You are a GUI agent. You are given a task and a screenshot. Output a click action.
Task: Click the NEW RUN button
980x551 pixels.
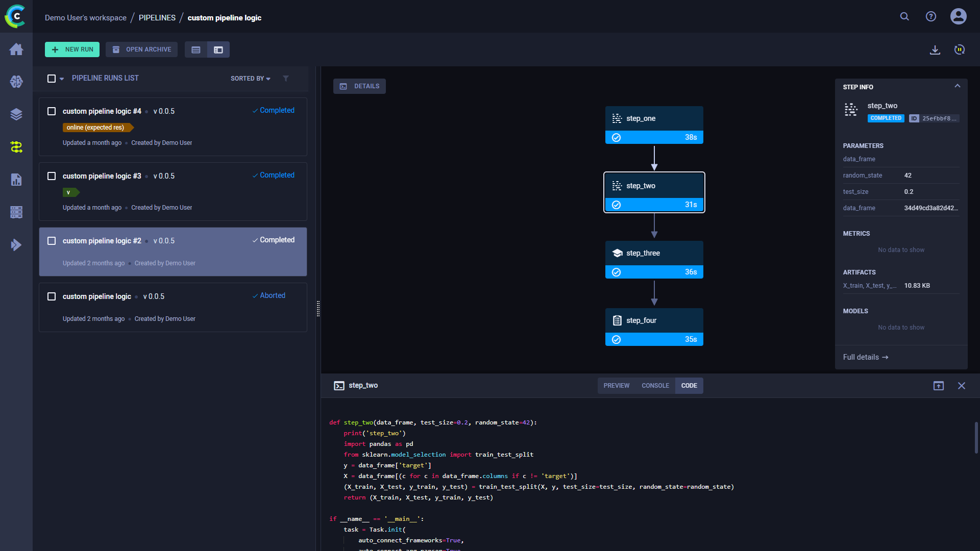71,49
